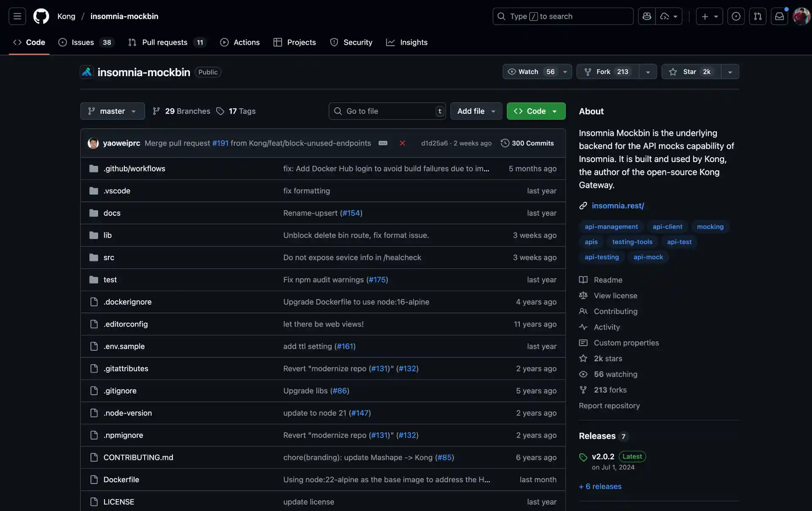Screen dimensions: 812x511
Task: Open the green Code dropdown
Action: (x=536, y=111)
